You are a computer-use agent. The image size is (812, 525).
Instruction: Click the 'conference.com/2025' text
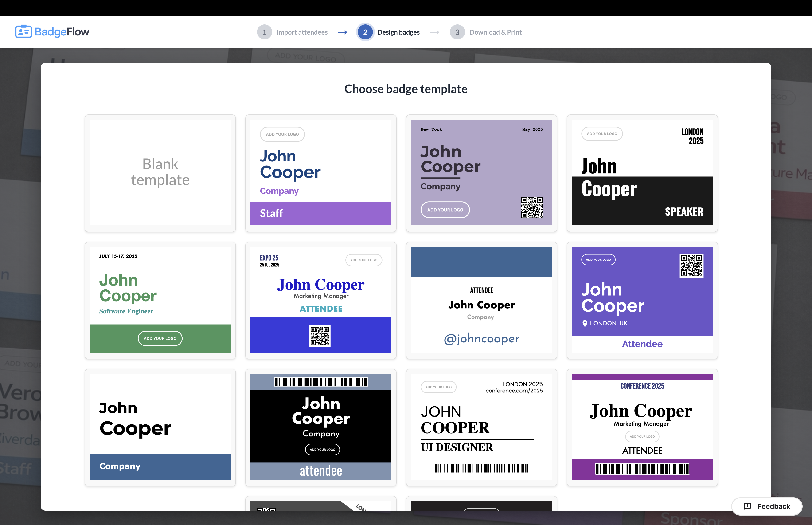tap(514, 391)
